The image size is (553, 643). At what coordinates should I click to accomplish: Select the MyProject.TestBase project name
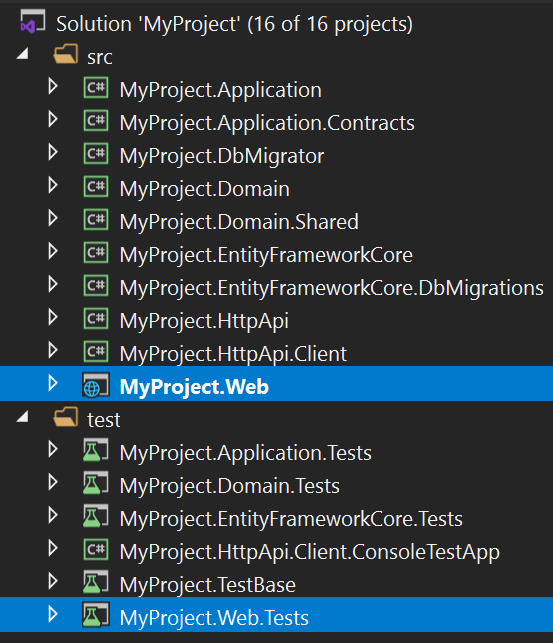pyautogui.click(x=207, y=585)
